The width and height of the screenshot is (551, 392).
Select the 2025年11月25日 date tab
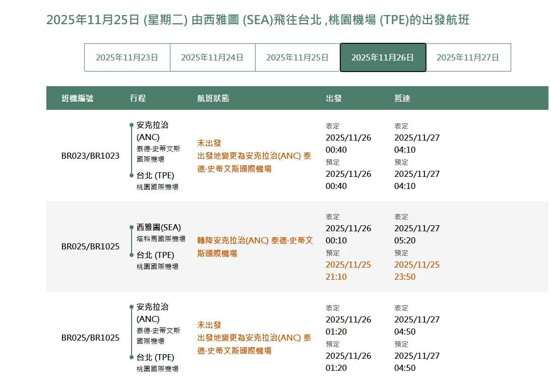297,57
